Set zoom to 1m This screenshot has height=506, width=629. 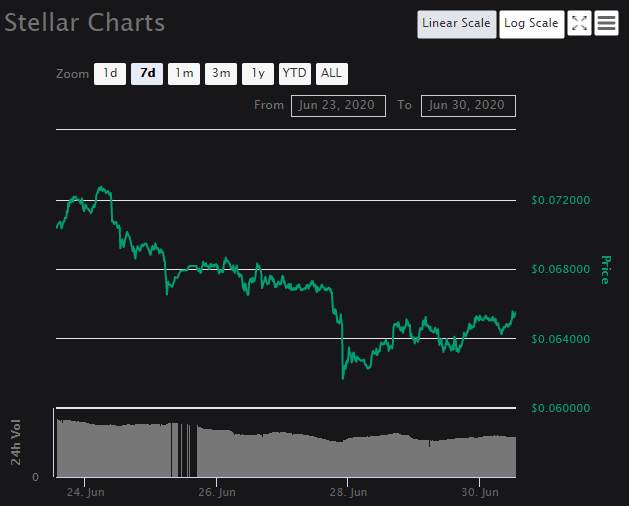[184, 74]
